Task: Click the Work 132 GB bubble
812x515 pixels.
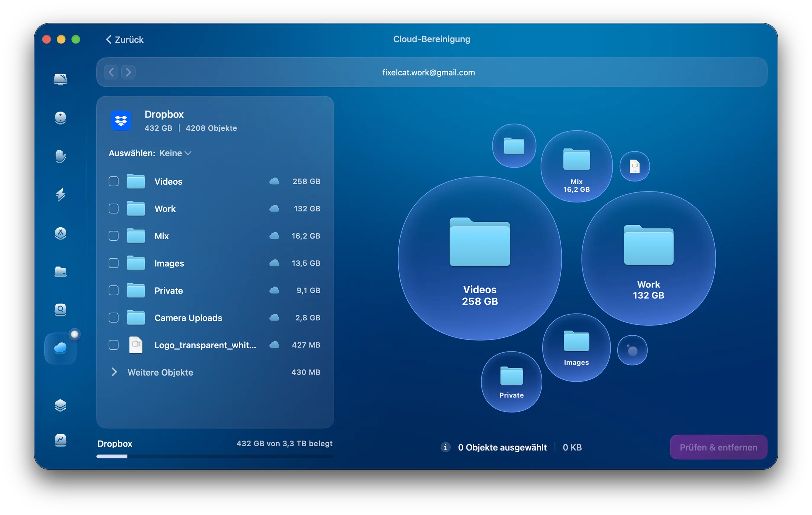Action: click(x=648, y=259)
